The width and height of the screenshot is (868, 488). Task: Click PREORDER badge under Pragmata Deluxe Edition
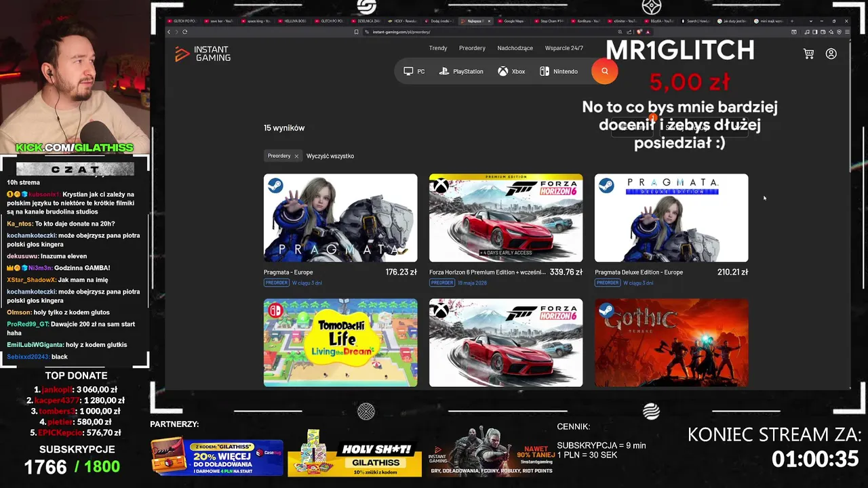(x=607, y=283)
